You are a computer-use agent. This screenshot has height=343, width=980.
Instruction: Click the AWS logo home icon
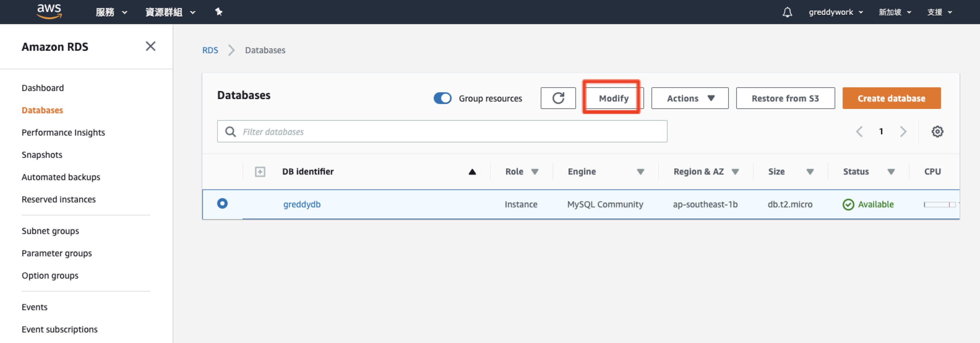(49, 11)
